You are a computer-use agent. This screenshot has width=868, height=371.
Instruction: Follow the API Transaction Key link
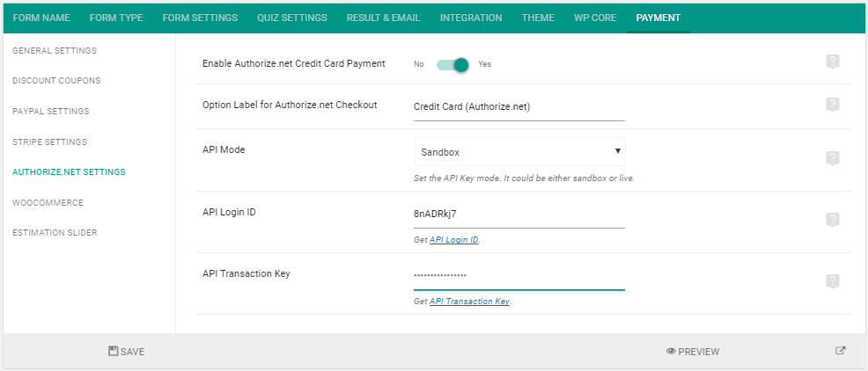pyautogui.click(x=469, y=302)
